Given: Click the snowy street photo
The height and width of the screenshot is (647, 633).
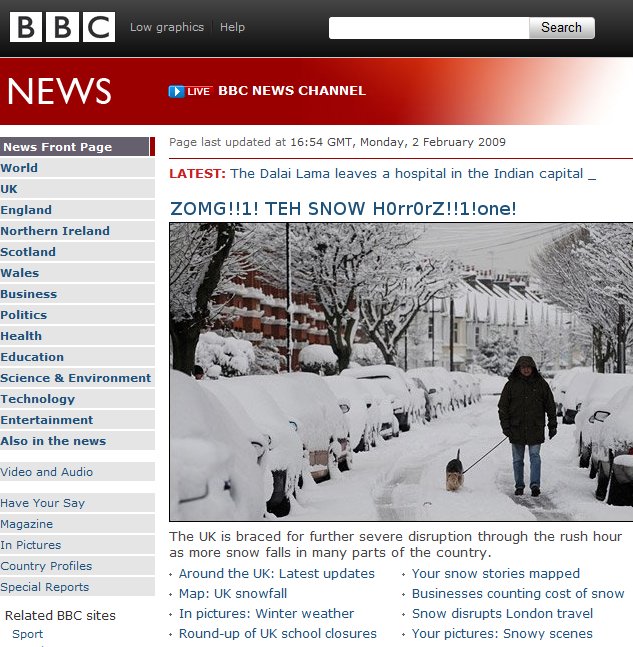Looking at the screenshot, I should click(x=401, y=372).
